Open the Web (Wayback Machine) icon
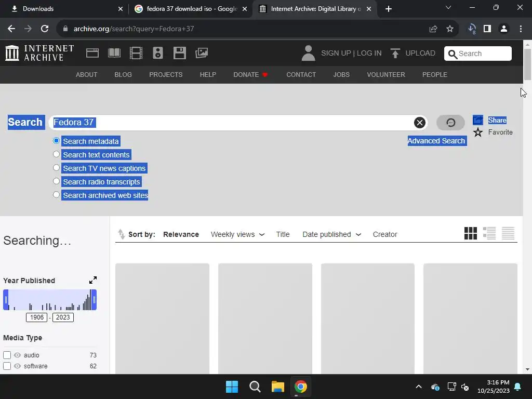Viewport: 532px width, 399px height. click(92, 53)
